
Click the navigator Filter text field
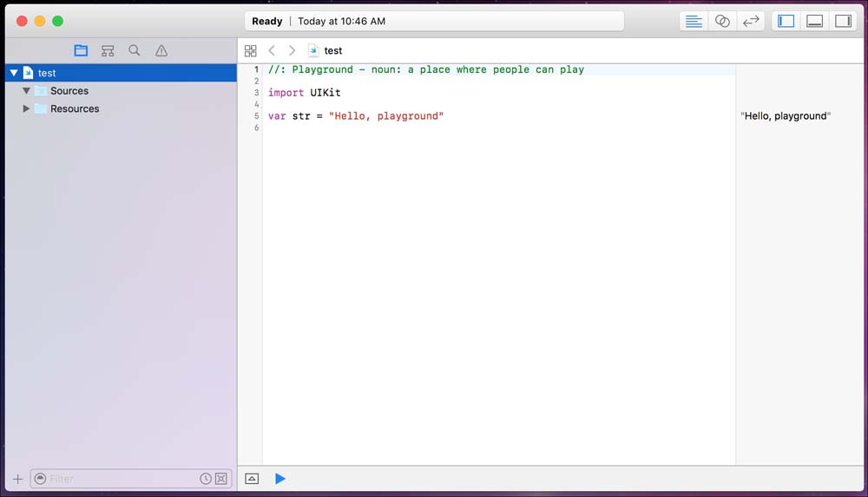tap(122, 479)
